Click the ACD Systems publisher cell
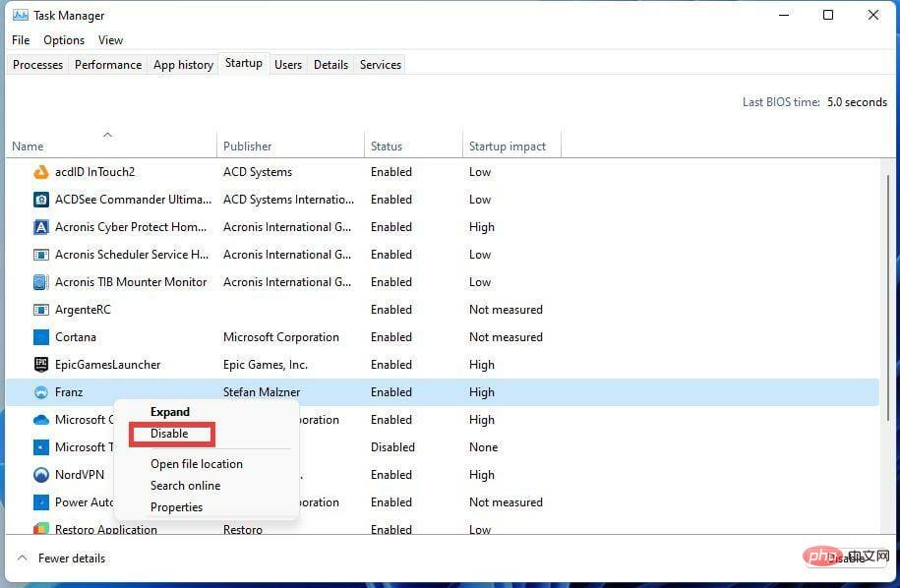900x588 pixels. tap(258, 172)
